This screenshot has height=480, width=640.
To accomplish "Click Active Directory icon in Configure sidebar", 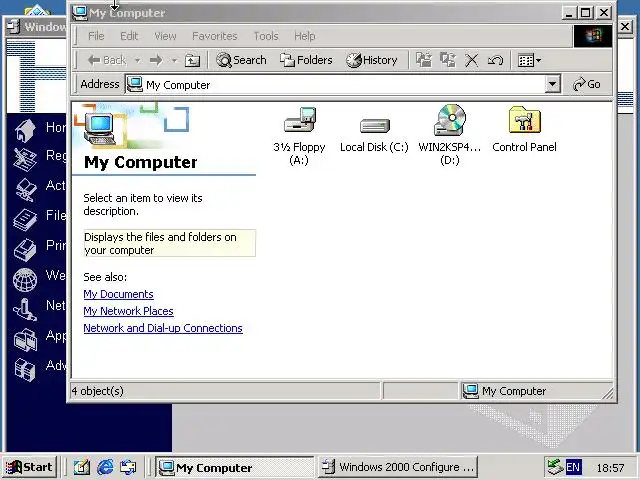I will point(25,189).
